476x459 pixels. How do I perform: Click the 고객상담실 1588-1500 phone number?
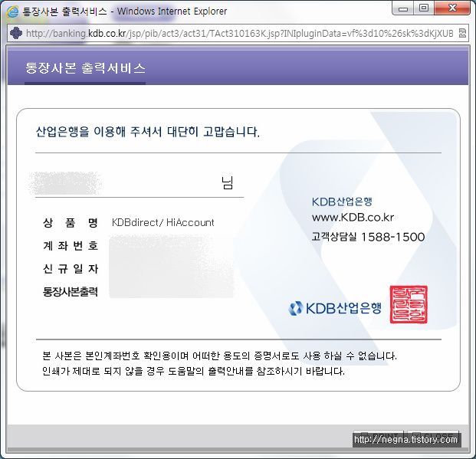368,237
